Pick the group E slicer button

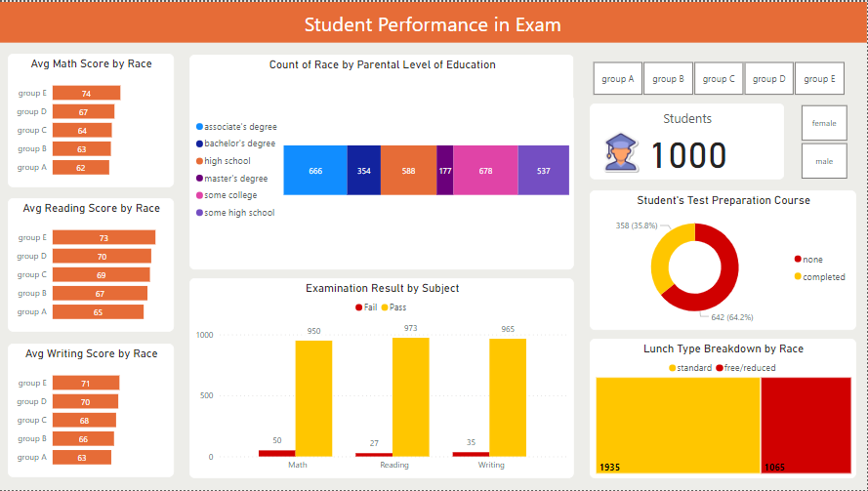(819, 79)
